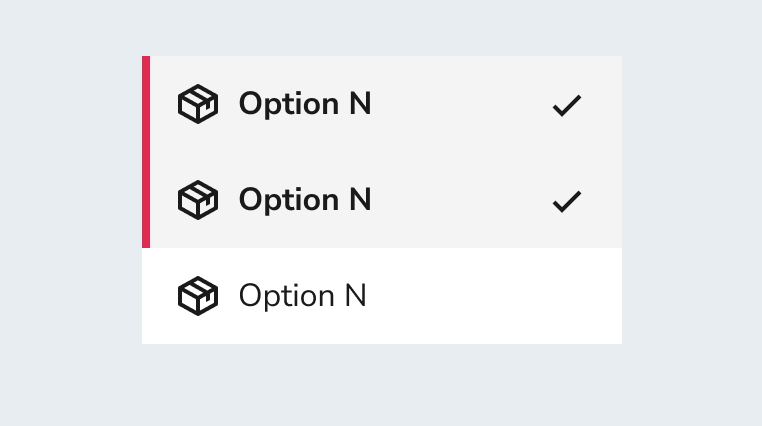
Task: Click the package box icon in the top option
Action: click(x=198, y=104)
